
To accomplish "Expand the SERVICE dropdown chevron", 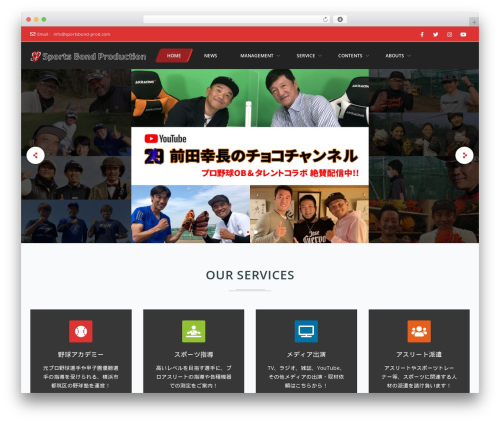I will click(320, 56).
